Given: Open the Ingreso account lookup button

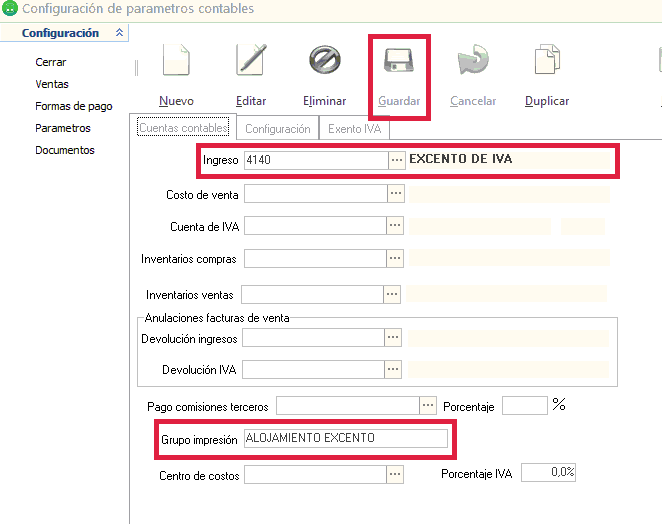Looking at the screenshot, I should tap(396, 160).
